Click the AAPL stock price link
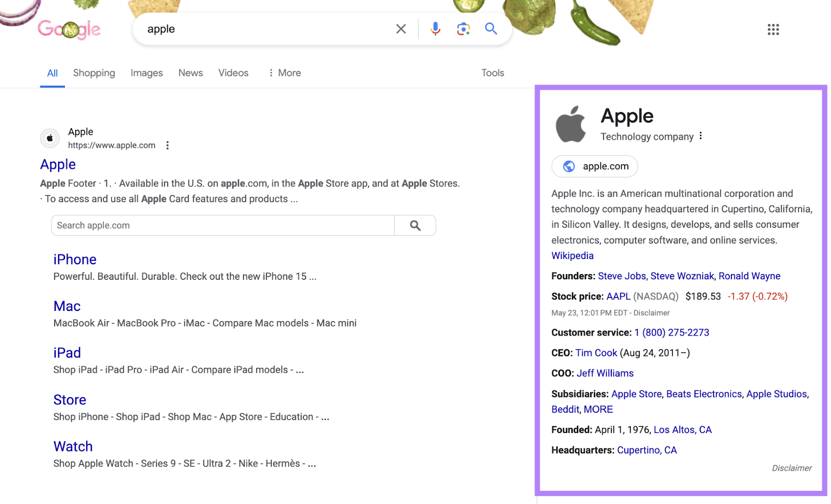This screenshot has height=504, width=831. (x=618, y=296)
